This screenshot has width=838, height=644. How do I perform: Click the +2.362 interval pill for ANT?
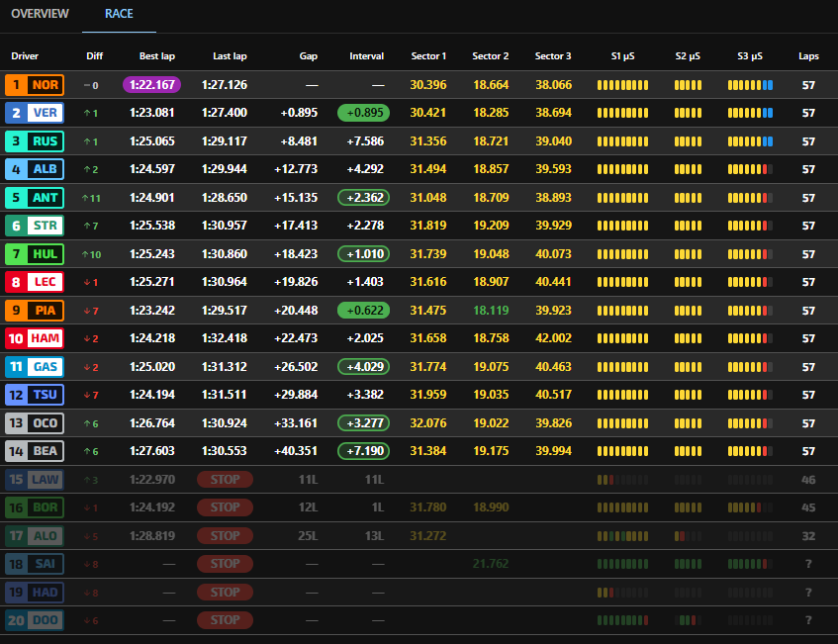coord(363,198)
